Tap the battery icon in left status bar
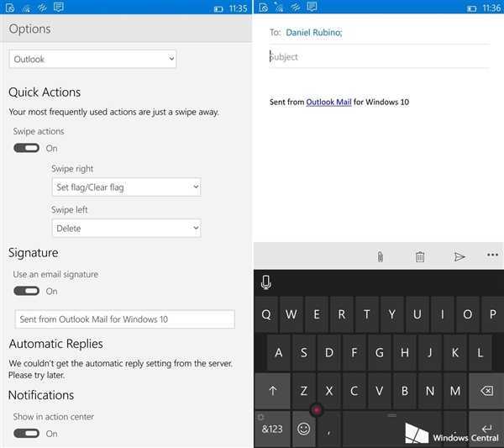 coord(218,8)
